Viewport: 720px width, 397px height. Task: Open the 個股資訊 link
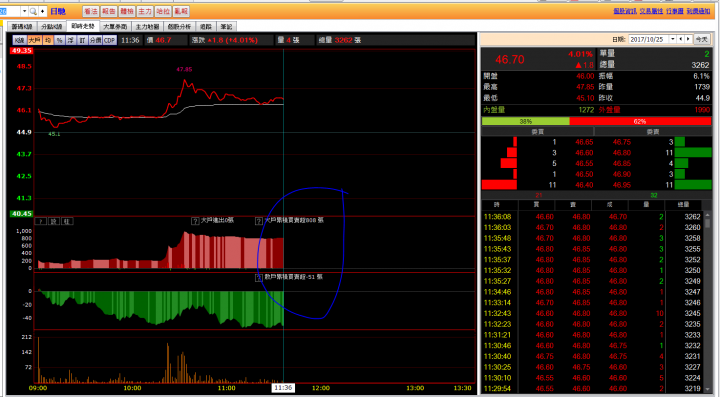pos(625,11)
